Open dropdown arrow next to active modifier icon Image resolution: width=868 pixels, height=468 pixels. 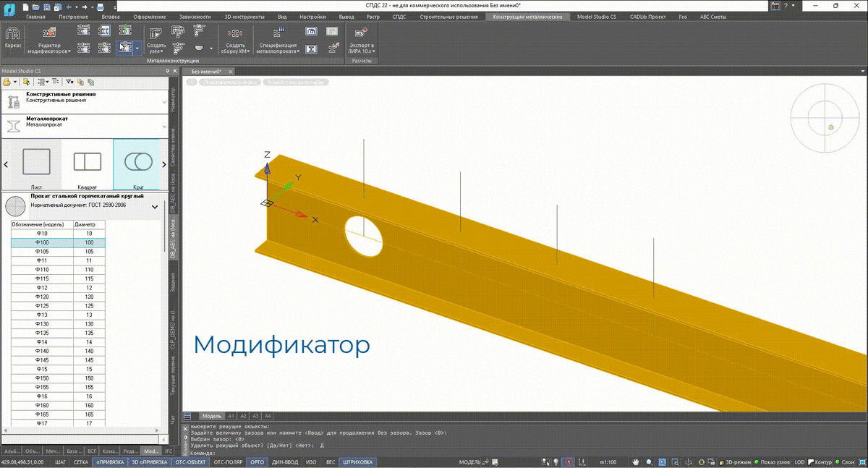click(x=137, y=48)
